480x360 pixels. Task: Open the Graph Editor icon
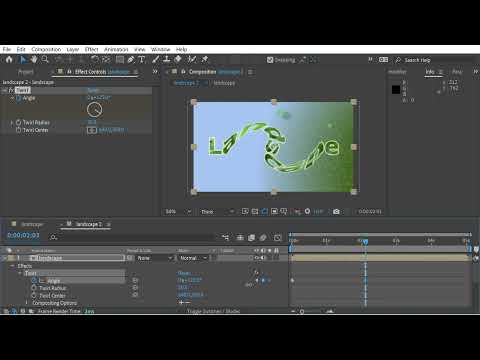278,237
